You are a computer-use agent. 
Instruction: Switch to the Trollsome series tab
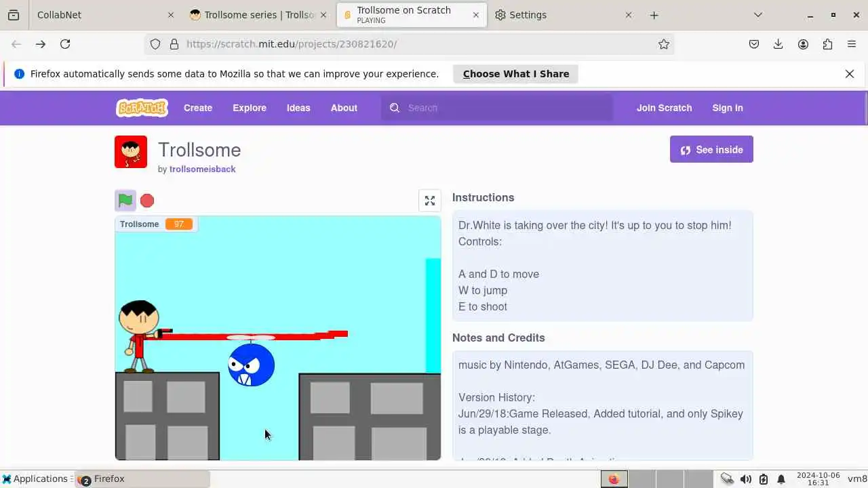tap(258, 15)
